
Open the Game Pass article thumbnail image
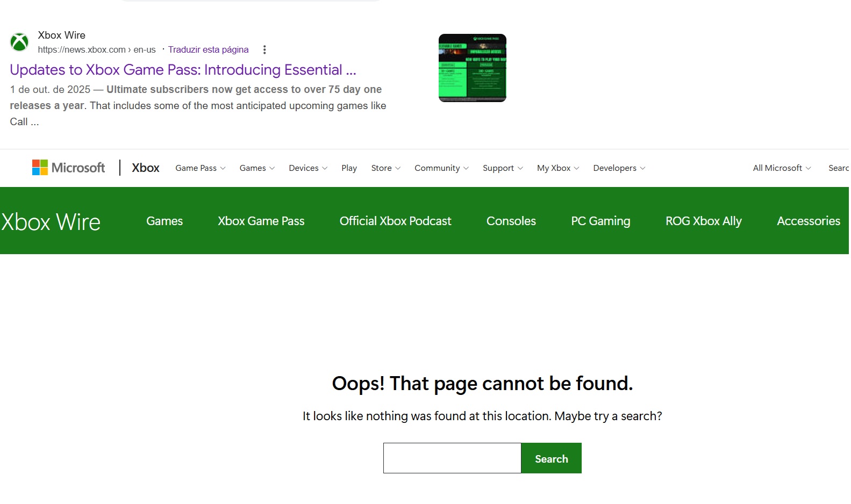(472, 68)
